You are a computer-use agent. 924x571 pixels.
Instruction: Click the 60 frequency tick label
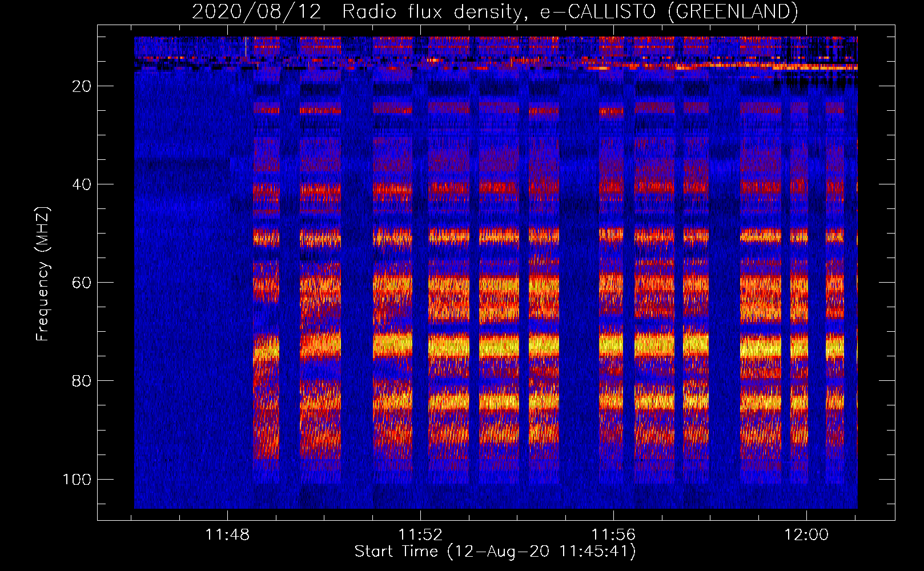point(82,283)
